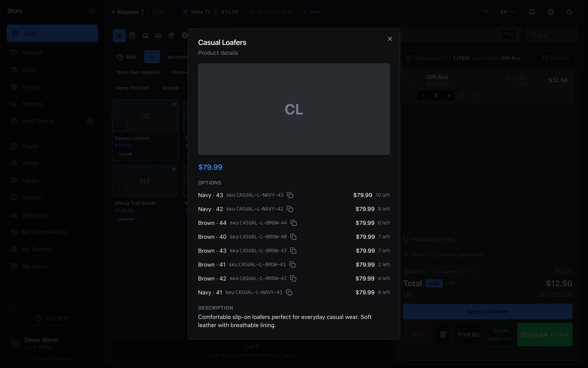
Task: Click Send to kitchen button
Action: click(488, 312)
